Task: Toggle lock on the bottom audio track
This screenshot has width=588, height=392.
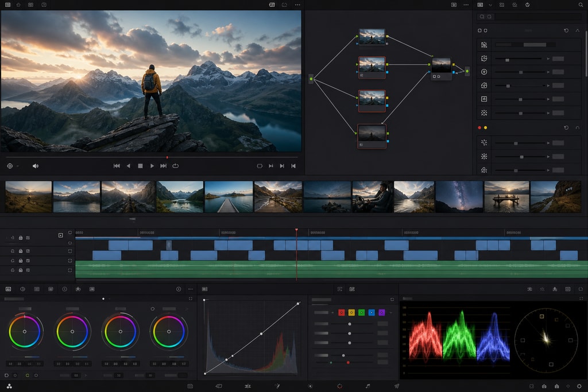Action: tap(21, 270)
